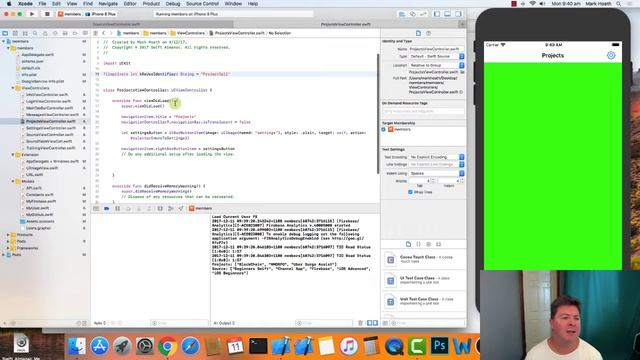The image size is (640, 360).
Task: Open the Find navigator magnifier icon
Action: coord(35,33)
